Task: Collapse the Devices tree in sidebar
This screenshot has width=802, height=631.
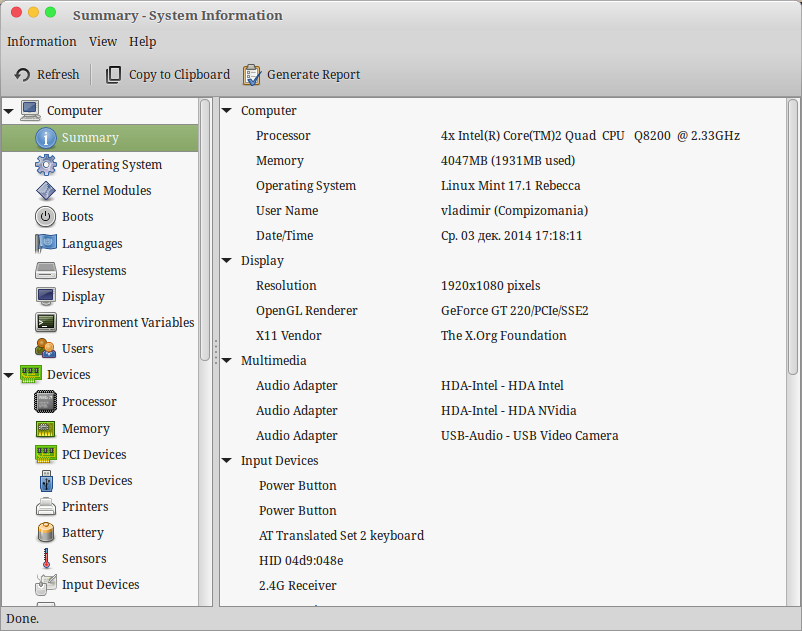Action: (9, 375)
